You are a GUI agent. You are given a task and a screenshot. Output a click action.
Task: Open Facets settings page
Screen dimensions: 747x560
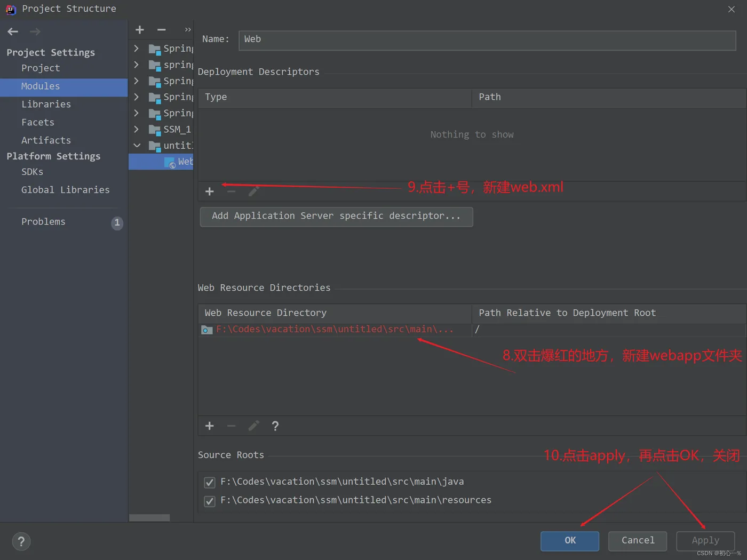pos(38,122)
